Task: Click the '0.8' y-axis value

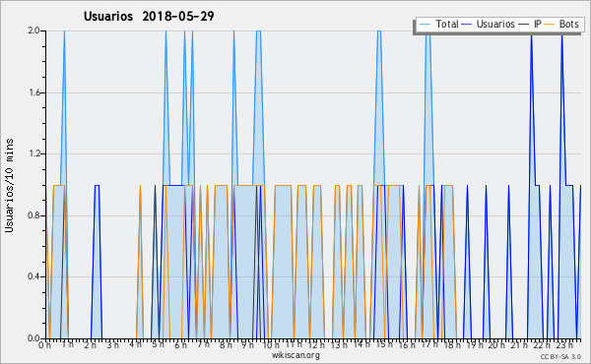Action: click(x=33, y=215)
